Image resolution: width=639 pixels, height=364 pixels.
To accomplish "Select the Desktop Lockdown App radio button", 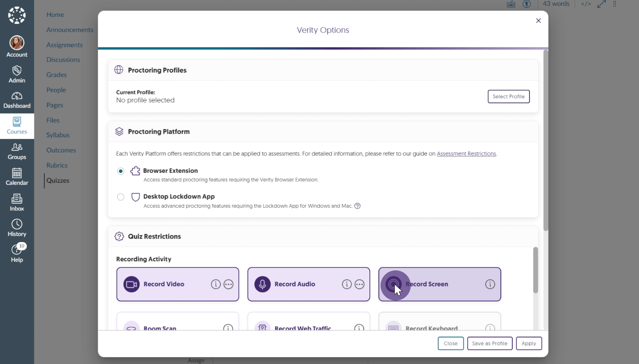I will click(x=121, y=197).
